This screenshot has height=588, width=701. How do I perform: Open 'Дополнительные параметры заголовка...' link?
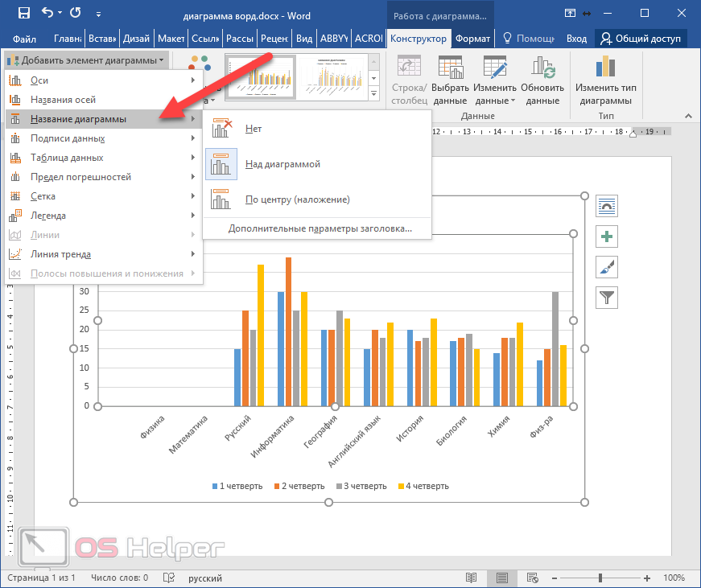(x=320, y=228)
